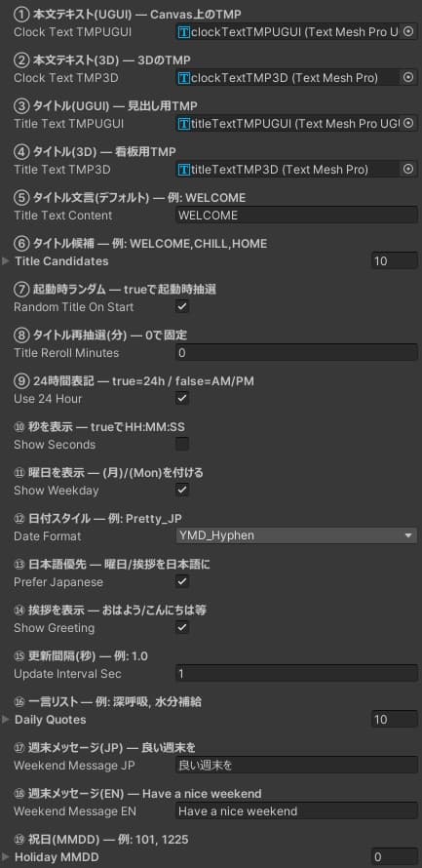
Task: Click the clockTextTMP3D reference TMP icon
Action: point(183,78)
